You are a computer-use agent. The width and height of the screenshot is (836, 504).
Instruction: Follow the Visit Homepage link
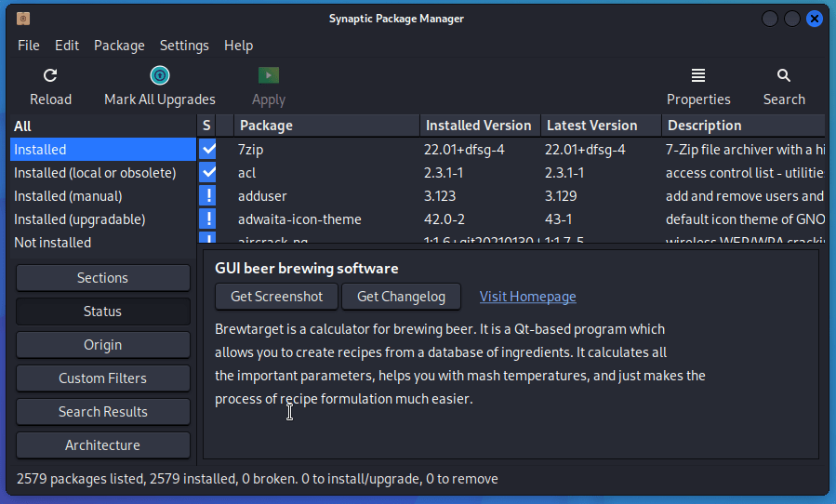pyautogui.click(x=527, y=297)
